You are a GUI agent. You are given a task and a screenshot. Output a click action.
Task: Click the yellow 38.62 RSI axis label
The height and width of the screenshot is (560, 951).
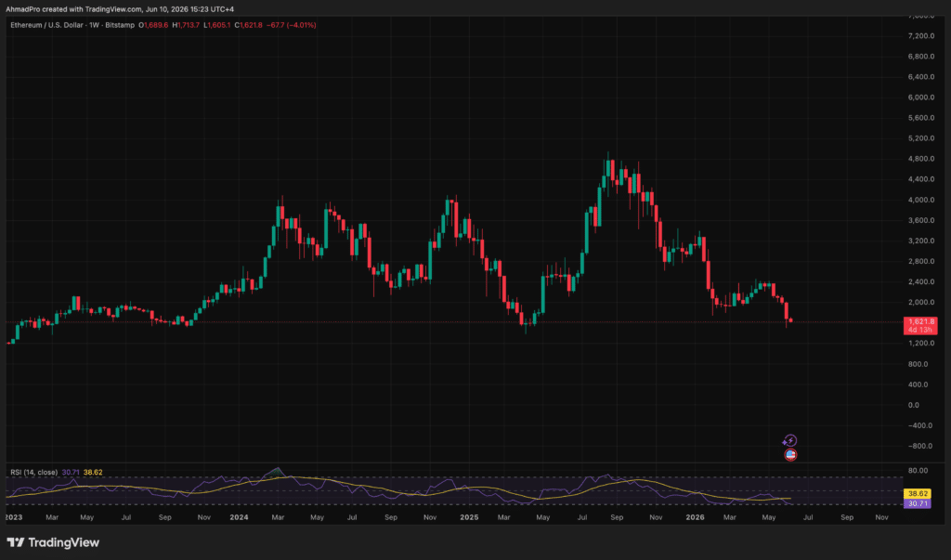(x=918, y=494)
